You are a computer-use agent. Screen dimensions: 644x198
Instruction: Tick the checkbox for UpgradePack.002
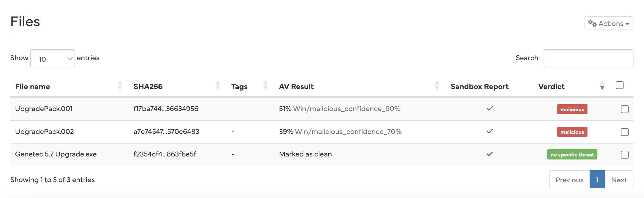[624, 132]
